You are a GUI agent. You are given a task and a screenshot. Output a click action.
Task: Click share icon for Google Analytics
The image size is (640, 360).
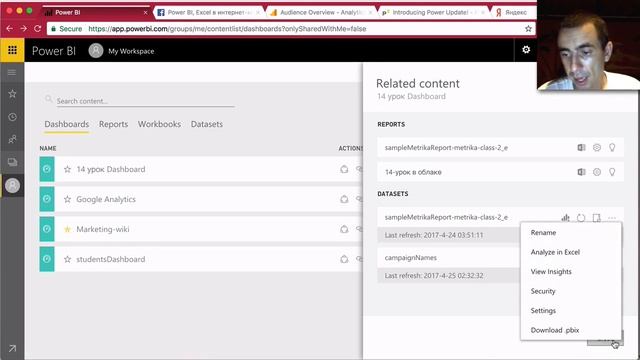[344, 200]
